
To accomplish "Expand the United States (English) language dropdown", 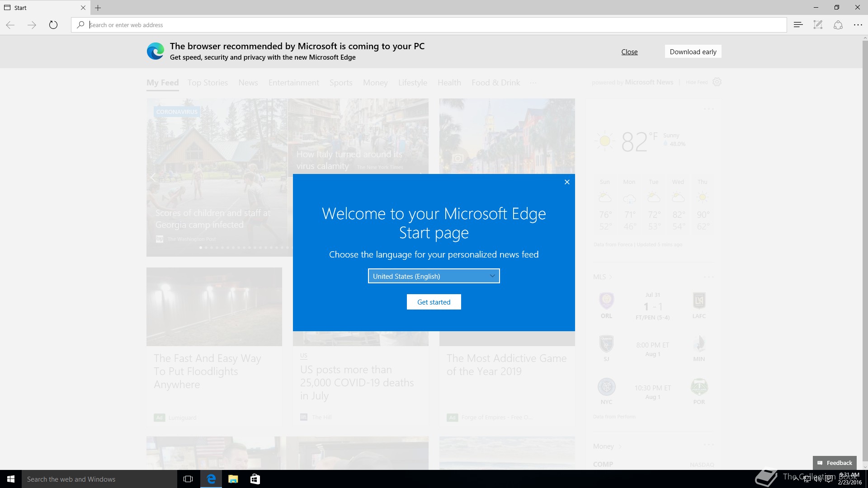I will click(434, 276).
